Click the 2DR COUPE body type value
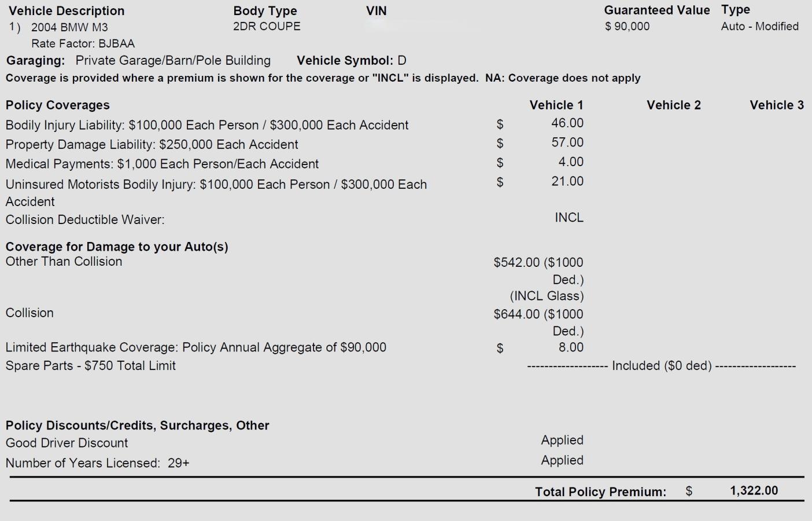The width and height of the screenshot is (812, 521). coord(267,26)
